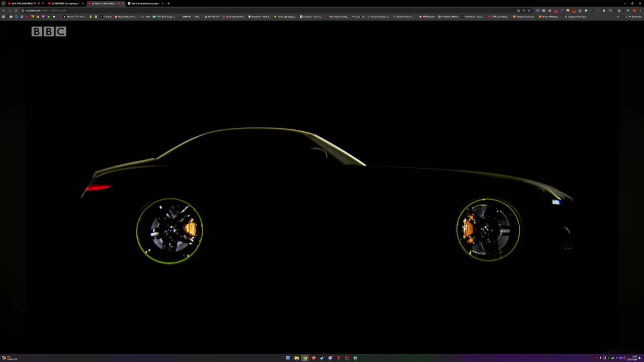The image size is (644, 362).
Task: Open the "S TIER Dual Blades" bookmark
Action: (499, 17)
